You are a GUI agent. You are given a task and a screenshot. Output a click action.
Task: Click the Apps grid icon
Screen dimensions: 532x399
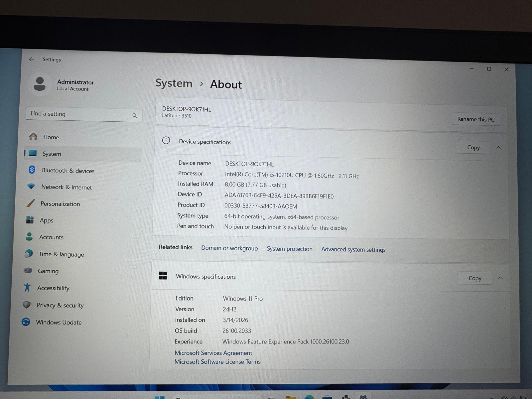(x=30, y=220)
